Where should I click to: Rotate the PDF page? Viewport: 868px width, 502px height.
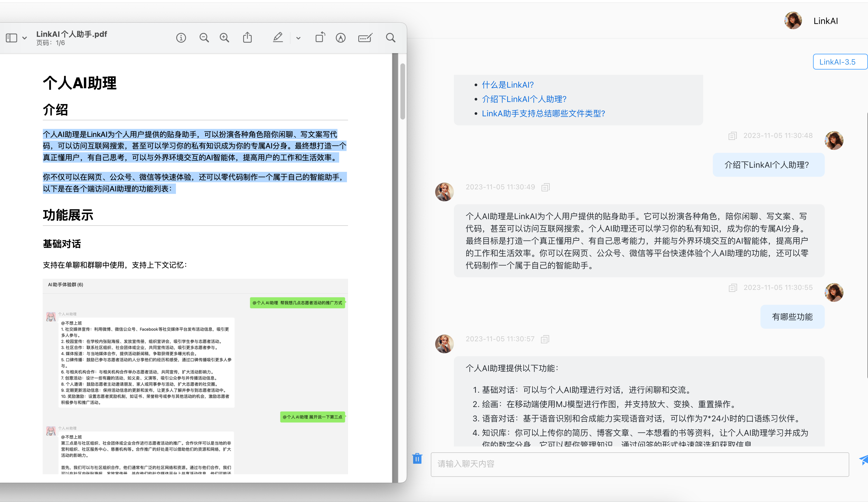[x=320, y=37]
